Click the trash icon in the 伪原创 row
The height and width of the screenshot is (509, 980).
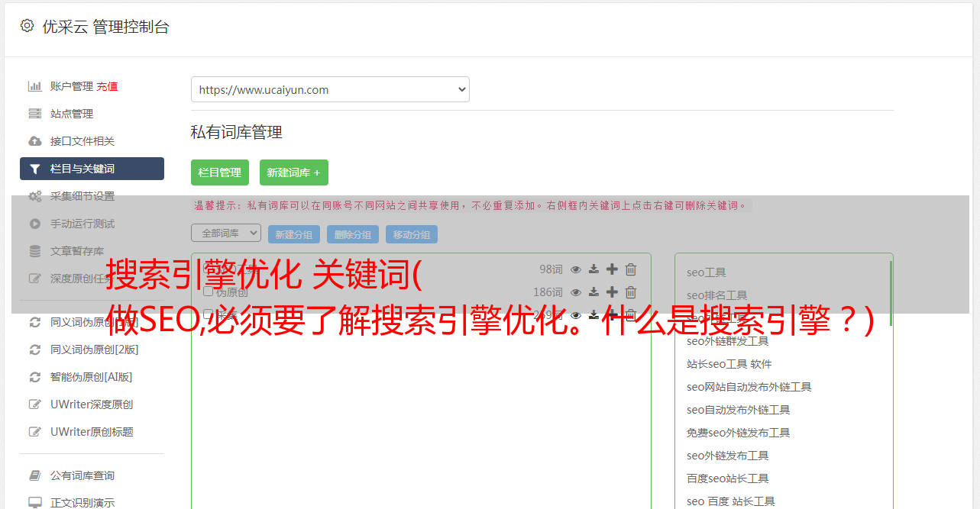631,292
